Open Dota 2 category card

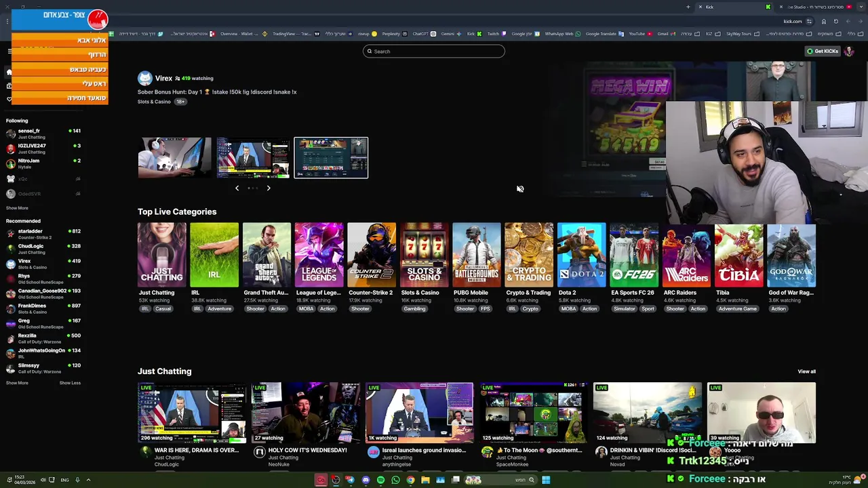581,255
